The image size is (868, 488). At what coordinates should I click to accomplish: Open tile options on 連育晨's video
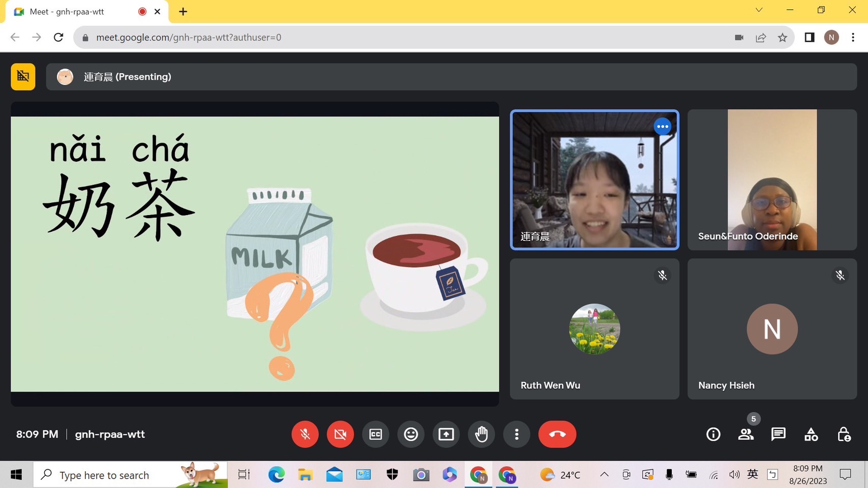click(x=662, y=127)
